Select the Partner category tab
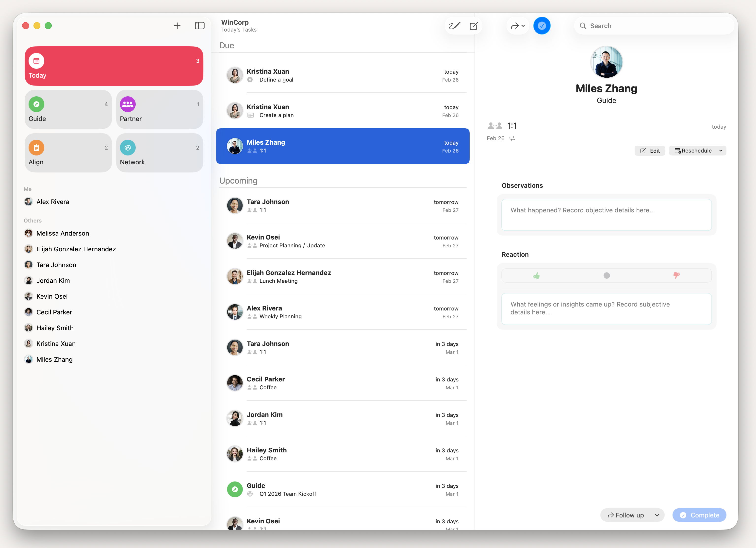This screenshot has width=756, height=548. coord(159,109)
